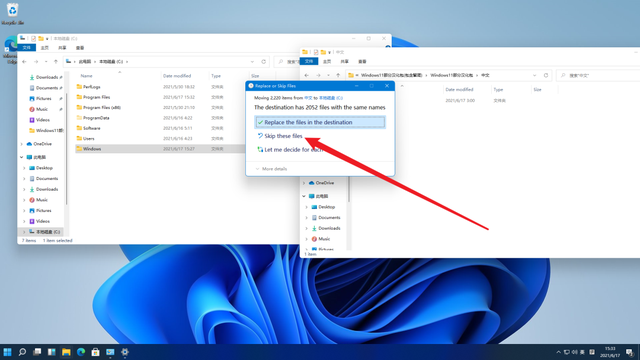Open Home tab in C: window ribbon
Viewport: 640px width, 360px height.
point(44,48)
